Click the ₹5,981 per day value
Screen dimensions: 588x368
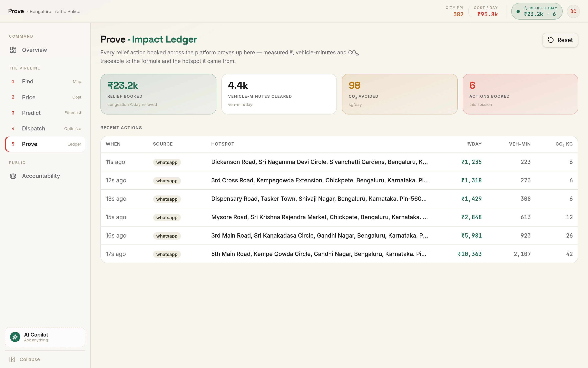(x=471, y=236)
